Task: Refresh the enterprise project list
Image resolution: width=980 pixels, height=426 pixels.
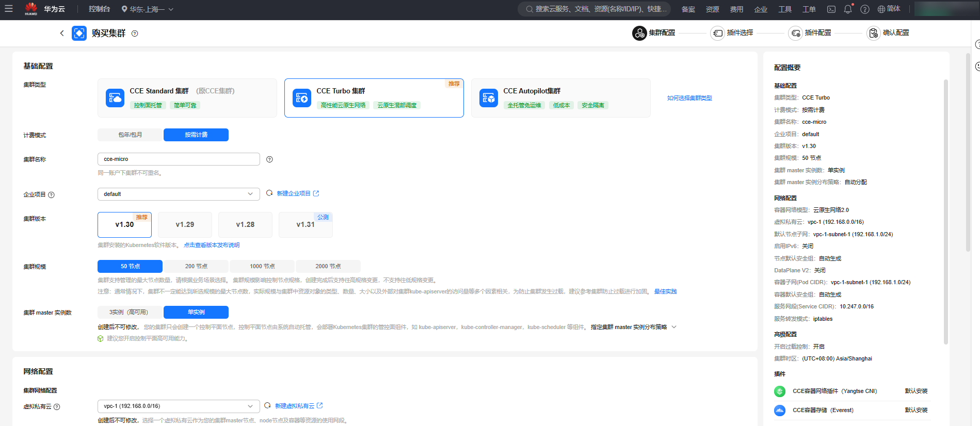Action: coord(269,193)
